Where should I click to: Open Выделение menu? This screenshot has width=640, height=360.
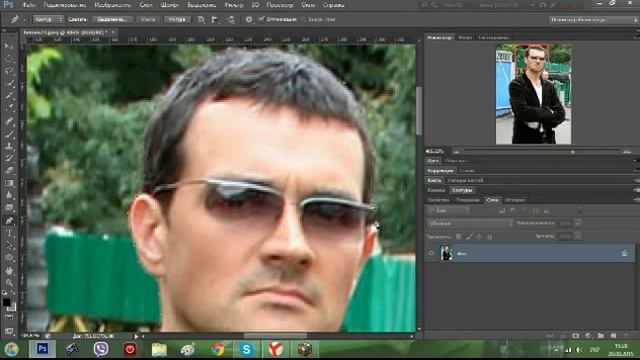[202, 5]
